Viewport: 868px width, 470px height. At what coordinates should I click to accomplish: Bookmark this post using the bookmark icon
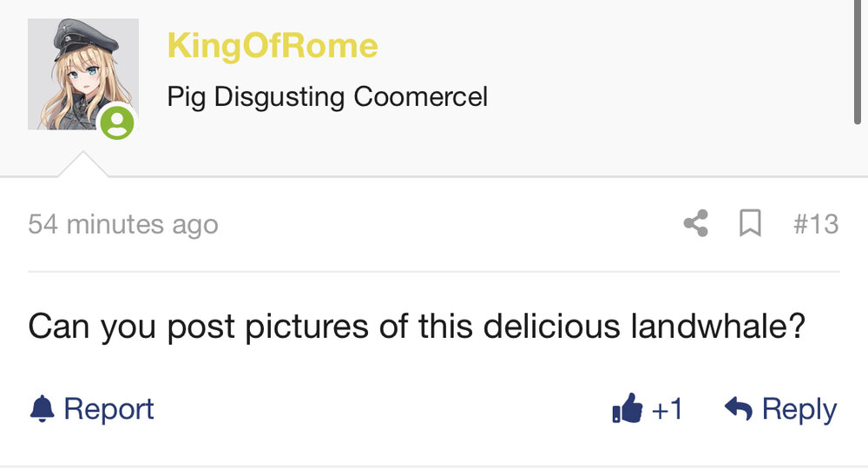pos(750,223)
